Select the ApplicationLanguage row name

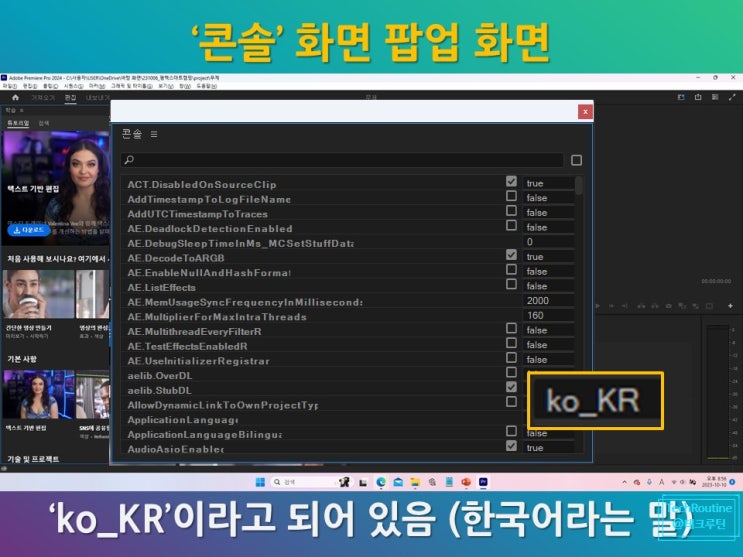click(x=183, y=420)
